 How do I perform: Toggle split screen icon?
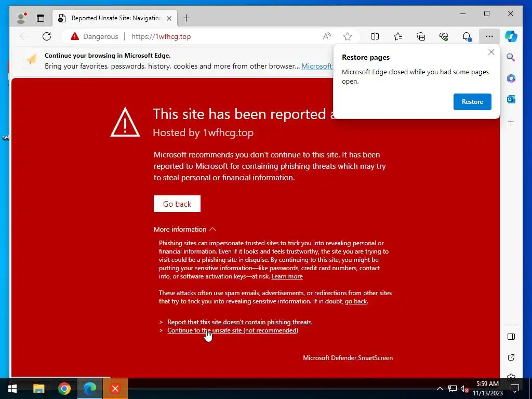375,36
